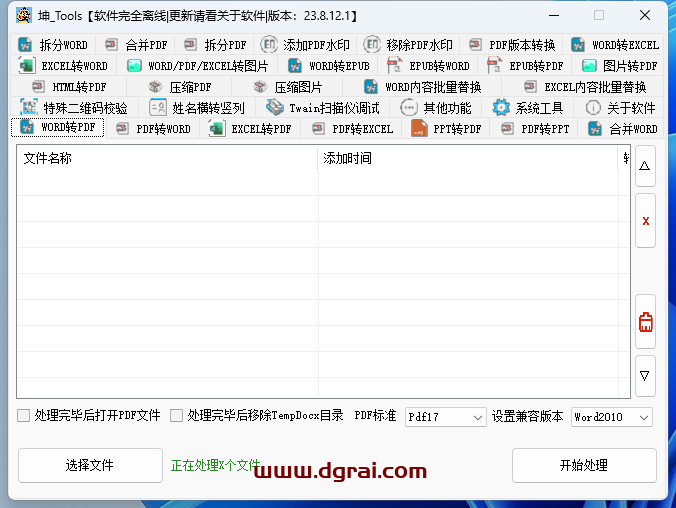Switch to the PDF转PPT tab
The height and width of the screenshot is (508, 676).
534,129
